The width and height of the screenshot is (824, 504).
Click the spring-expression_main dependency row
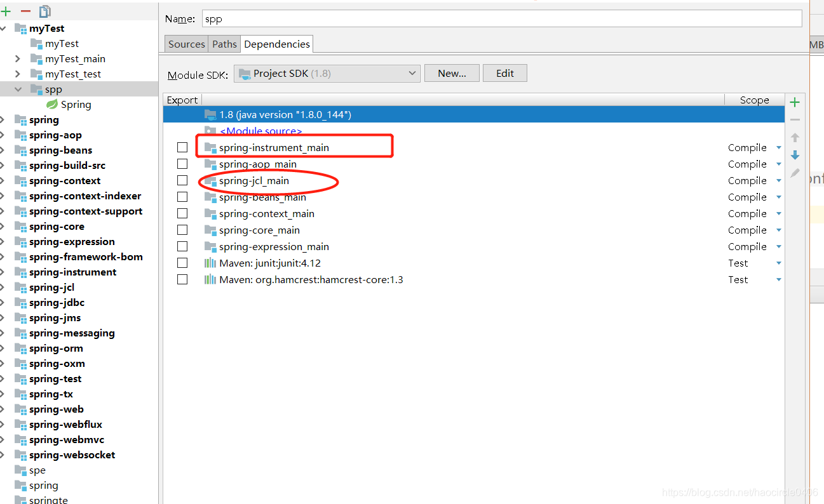473,246
